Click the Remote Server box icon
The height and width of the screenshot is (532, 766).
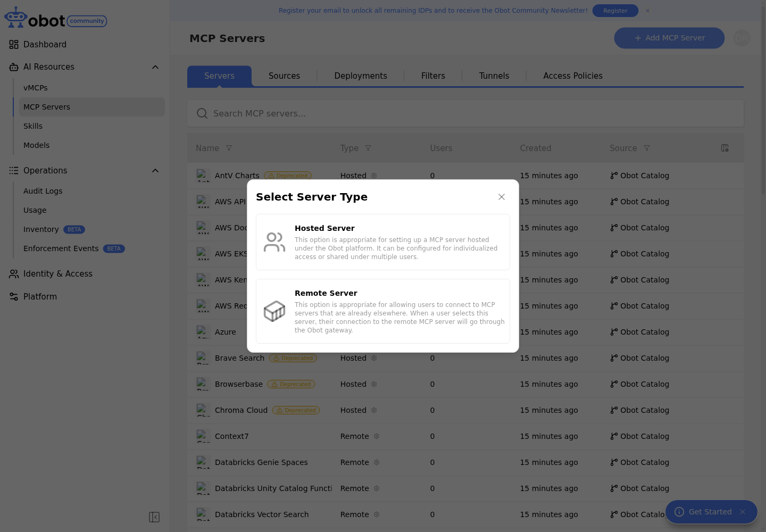point(274,311)
